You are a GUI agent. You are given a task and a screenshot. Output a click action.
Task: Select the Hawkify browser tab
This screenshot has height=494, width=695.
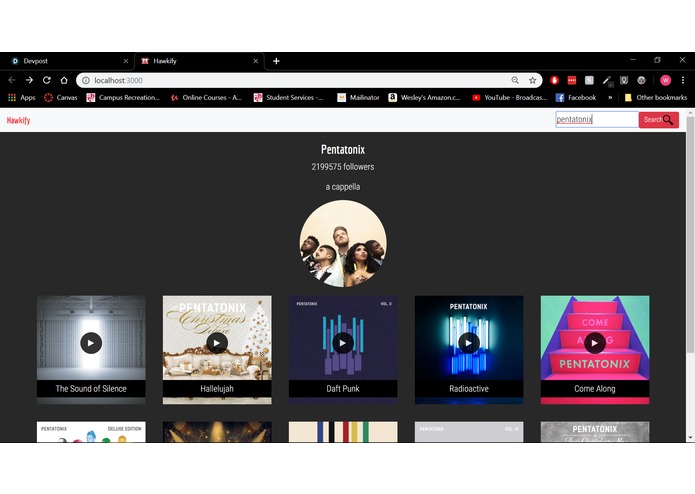(199, 61)
